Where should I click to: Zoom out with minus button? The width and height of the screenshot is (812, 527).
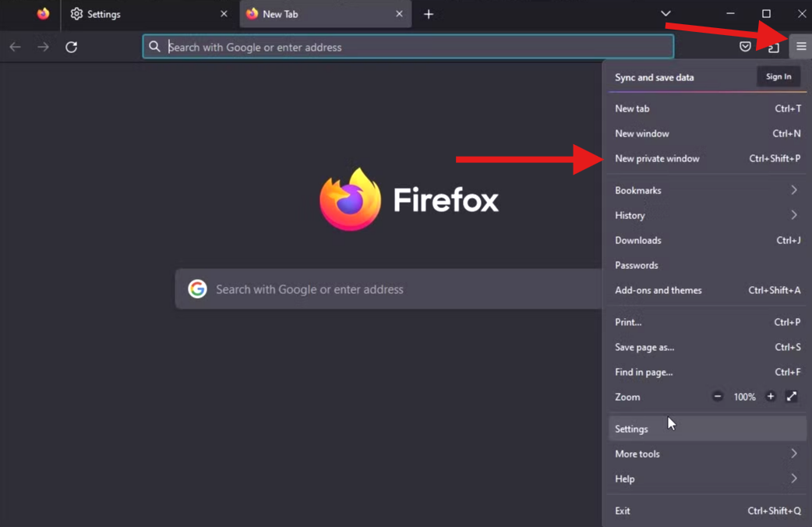[x=717, y=396]
